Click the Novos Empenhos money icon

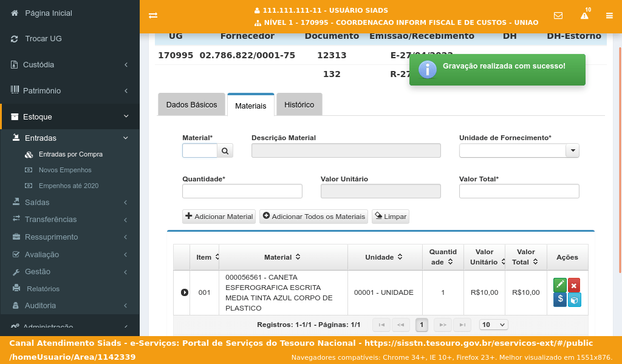pyautogui.click(x=29, y=170)
